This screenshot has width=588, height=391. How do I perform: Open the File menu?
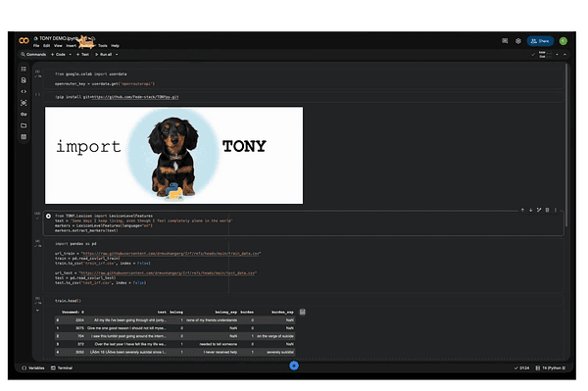click(36, 46)
